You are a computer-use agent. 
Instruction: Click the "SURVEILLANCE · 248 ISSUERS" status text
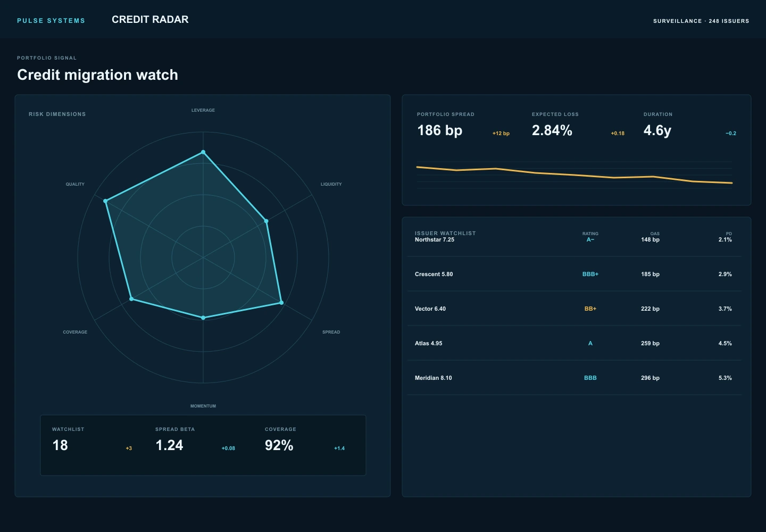701,21
